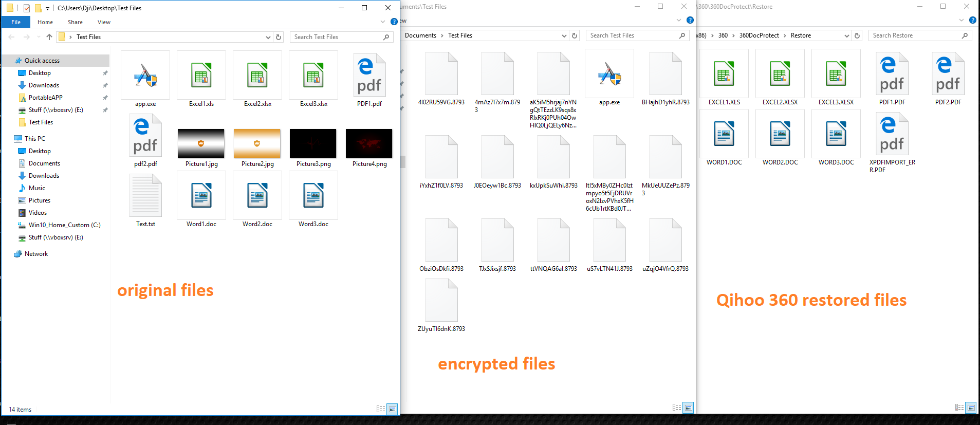Click chevron between Documents and Test Files breadcrumbs

(442, 35)
